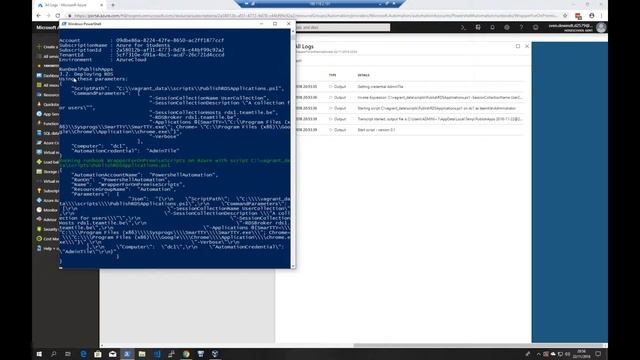This screenshot has height=360, width=640.
Task: Open App Services in Azure sidebar
Action: coord(47,114)
